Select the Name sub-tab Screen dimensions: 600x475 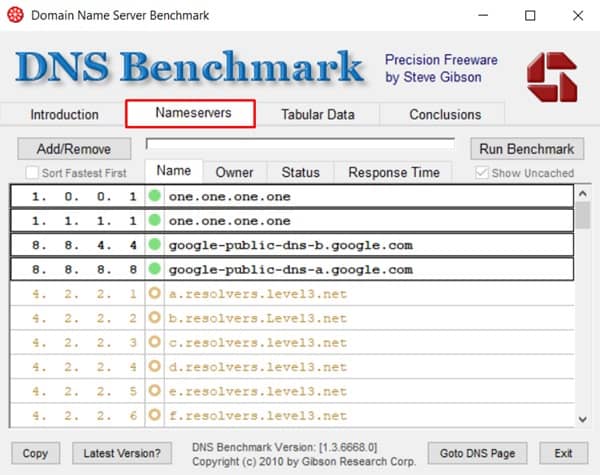[173, 171]
